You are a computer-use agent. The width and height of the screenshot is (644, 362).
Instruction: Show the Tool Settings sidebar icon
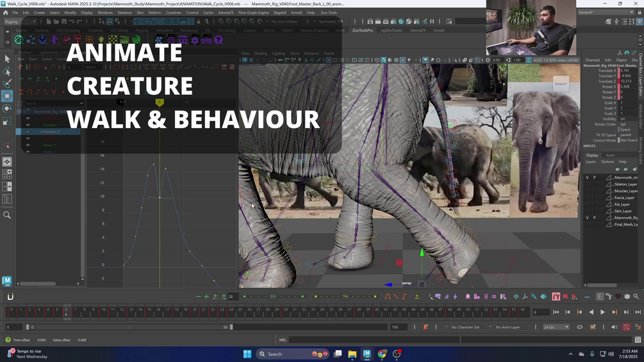(x=632, y=21)
